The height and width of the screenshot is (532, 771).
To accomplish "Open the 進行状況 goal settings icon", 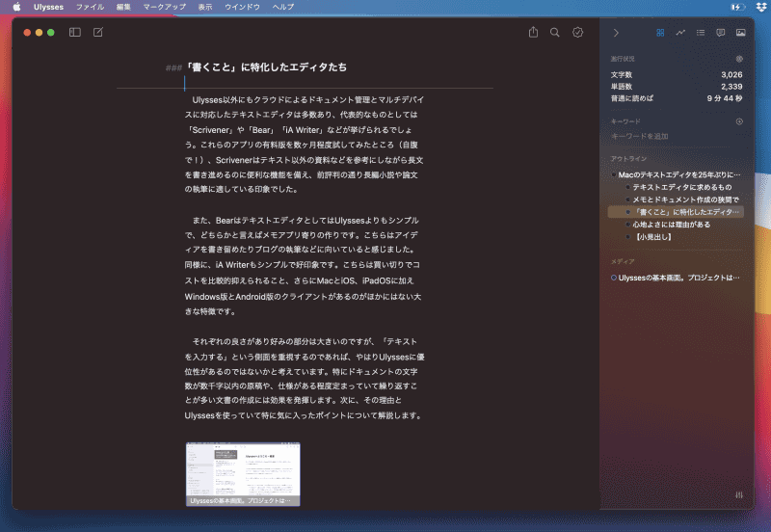I will tap(739, 59).
